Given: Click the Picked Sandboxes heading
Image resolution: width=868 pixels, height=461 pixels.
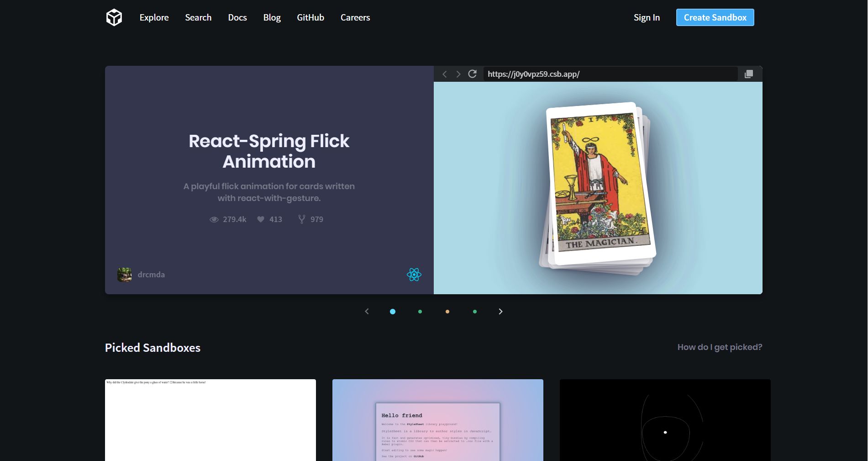Looking at the screenshot, I should pyautogui.click(x=153, y=348).
